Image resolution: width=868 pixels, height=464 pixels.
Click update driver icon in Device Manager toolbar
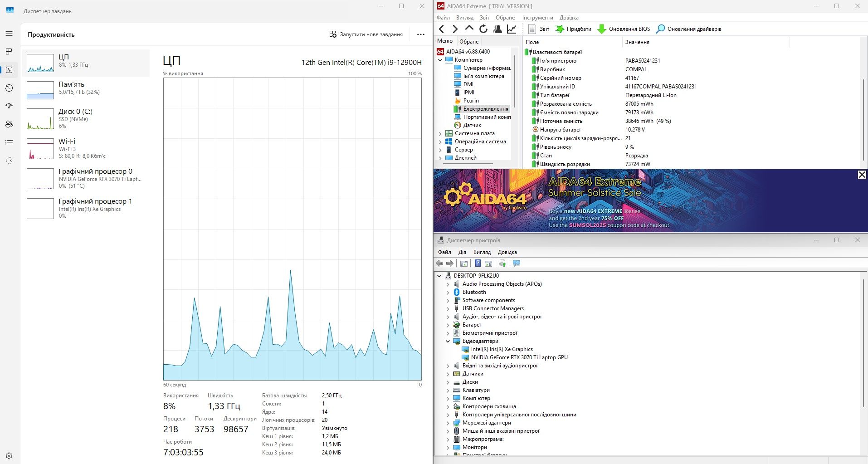pyautogui.click(x=502, y=264)
